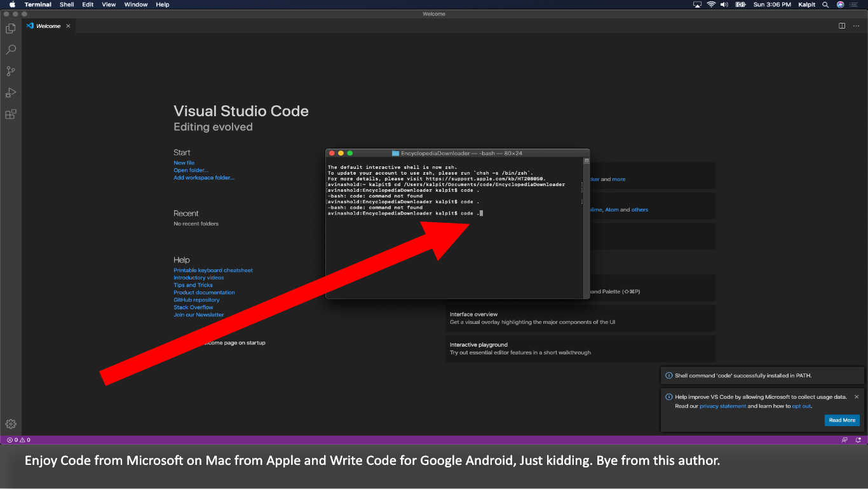Open the Source Control view

[11, 71]
